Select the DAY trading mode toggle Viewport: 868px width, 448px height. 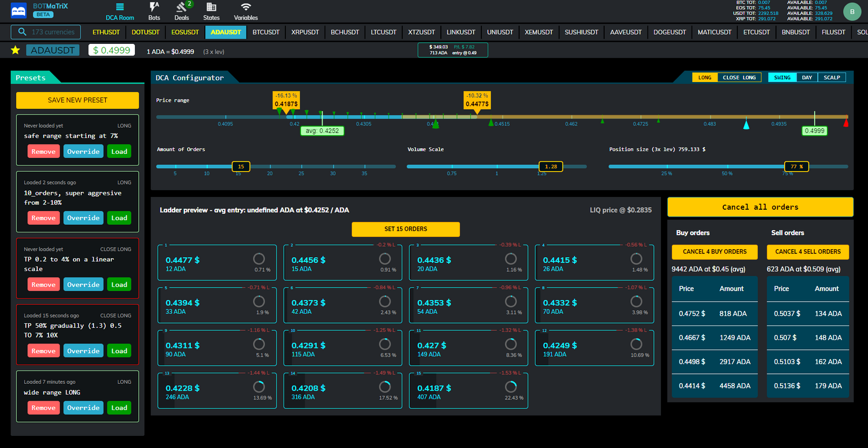click(x=807, y=77)
